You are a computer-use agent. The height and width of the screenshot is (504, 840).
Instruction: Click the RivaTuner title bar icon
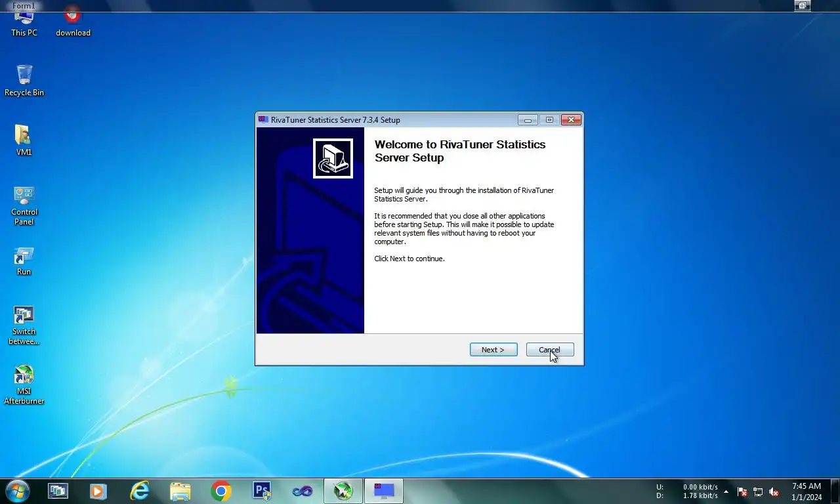263,119
